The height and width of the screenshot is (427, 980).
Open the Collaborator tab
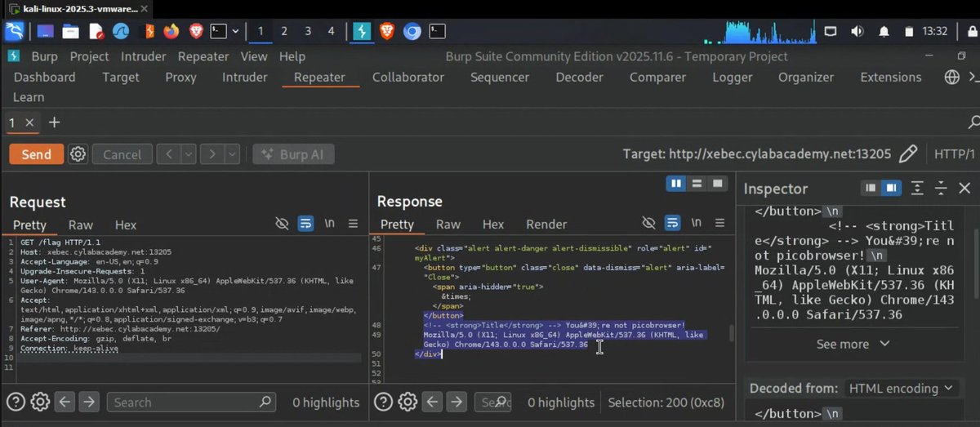tap(408, 77)
